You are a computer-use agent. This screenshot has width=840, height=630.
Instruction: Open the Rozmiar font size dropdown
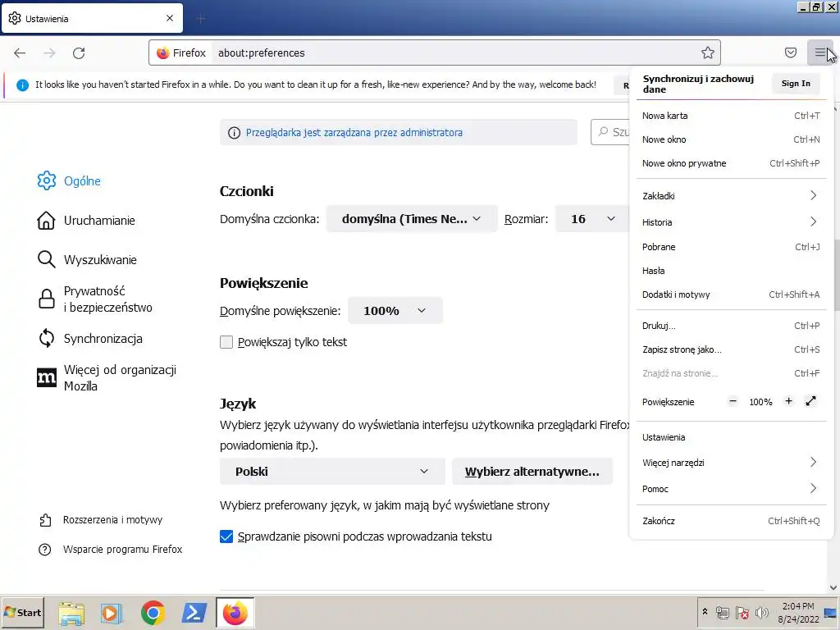592,218
